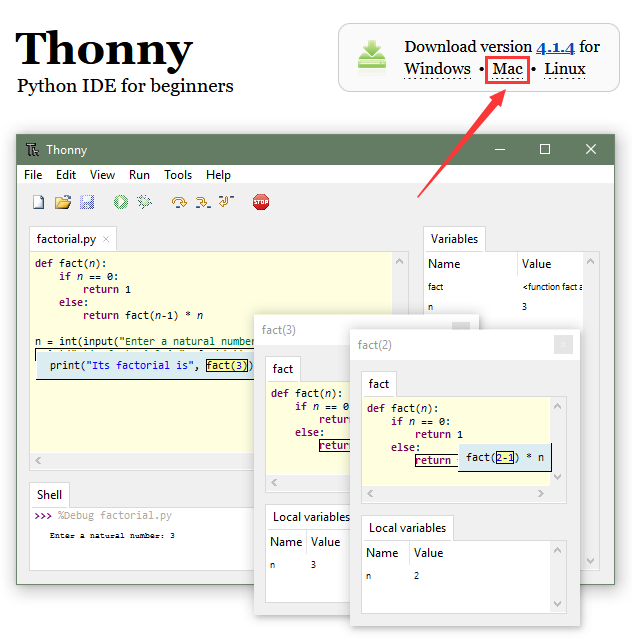632x639 pixels.
Task: Select the fact tab in fact(2) window
Action: 379,384
